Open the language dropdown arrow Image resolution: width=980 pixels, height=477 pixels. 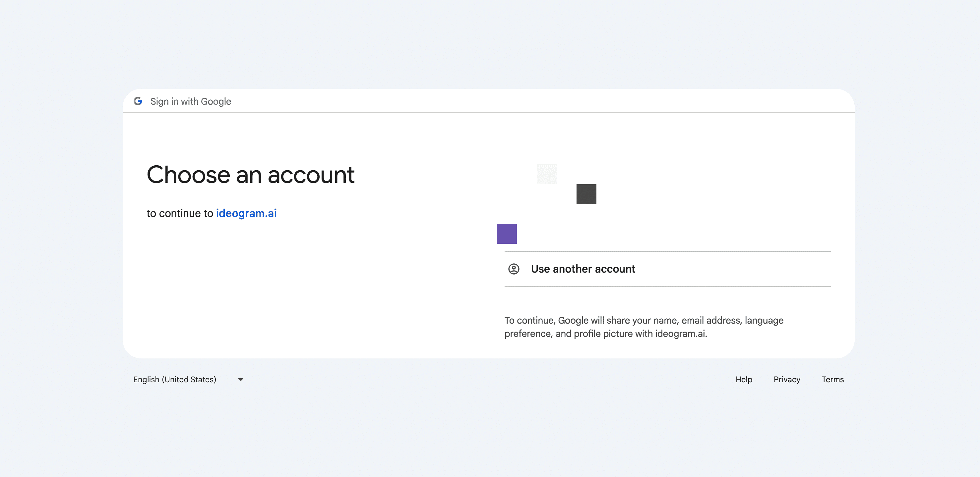[241, 379]
